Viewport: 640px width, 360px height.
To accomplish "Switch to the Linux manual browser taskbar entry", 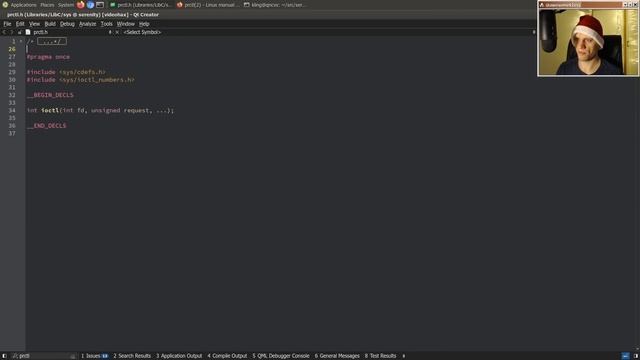I will pos(207,5).
